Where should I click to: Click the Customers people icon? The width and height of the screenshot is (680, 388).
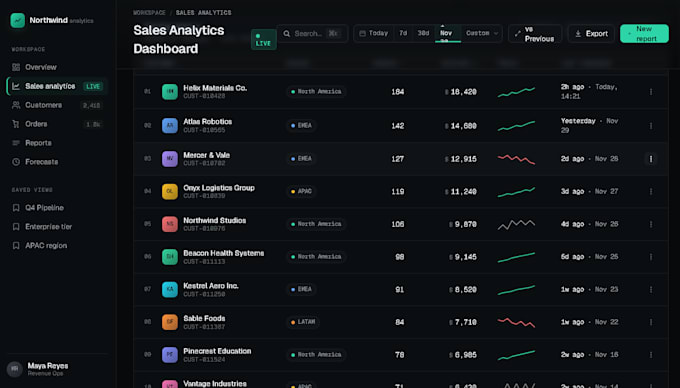pyautogui.click(x=16, y=105)
